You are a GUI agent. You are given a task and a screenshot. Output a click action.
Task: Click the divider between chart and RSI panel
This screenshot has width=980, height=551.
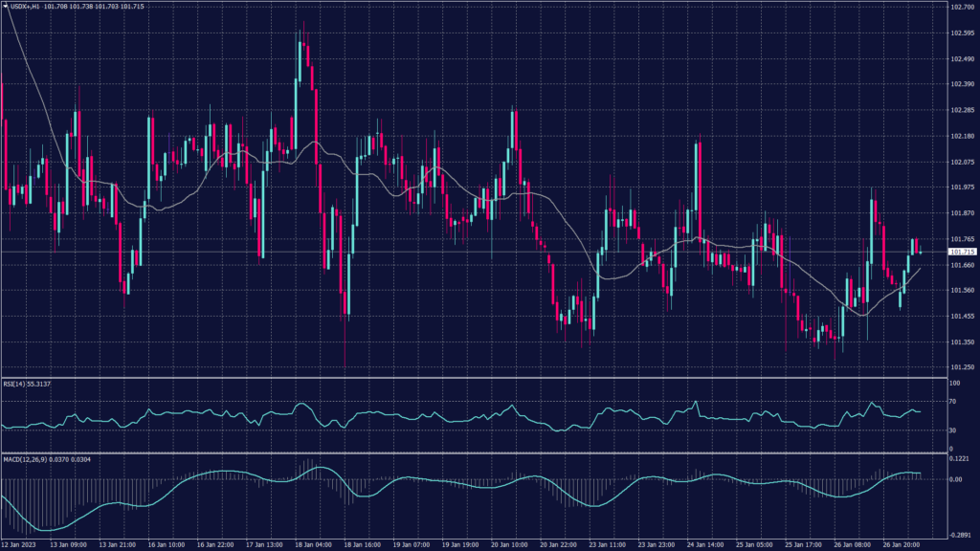pos(479,378)
